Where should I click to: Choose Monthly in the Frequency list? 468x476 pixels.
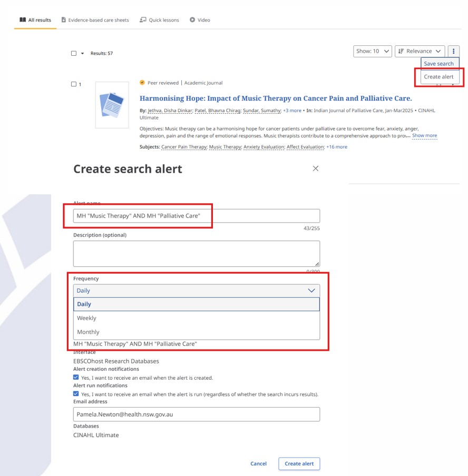88,332
